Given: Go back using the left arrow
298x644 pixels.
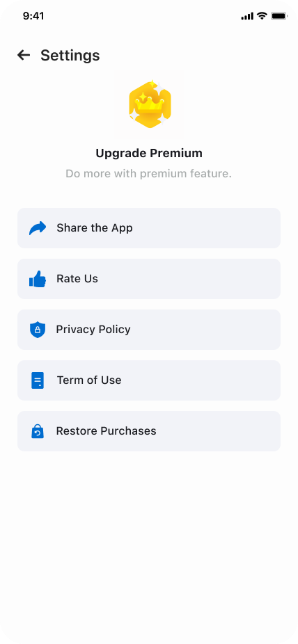Looking at the screenshot, I should pos(24,55).
